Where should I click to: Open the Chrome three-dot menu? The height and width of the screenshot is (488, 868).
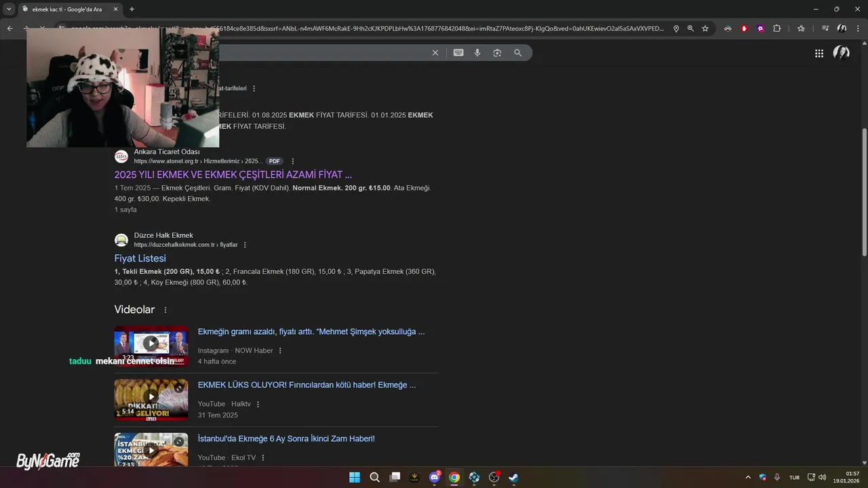(x=858, y=28)
